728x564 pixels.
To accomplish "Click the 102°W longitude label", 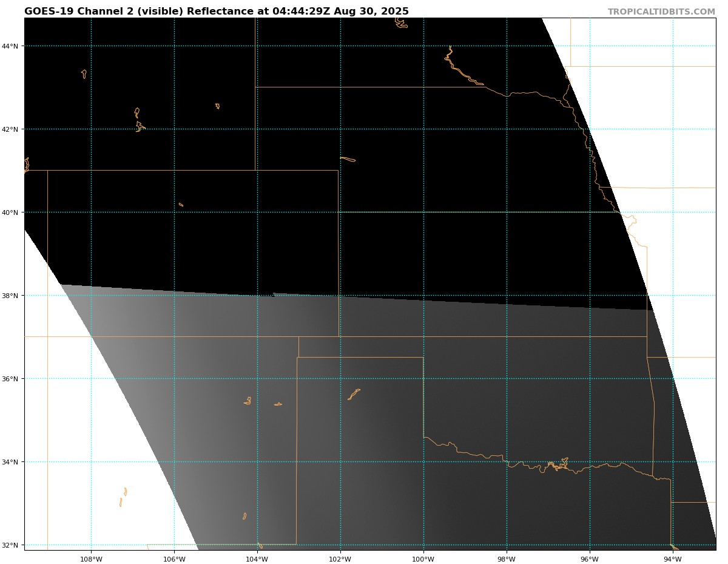I will [340, 559].
